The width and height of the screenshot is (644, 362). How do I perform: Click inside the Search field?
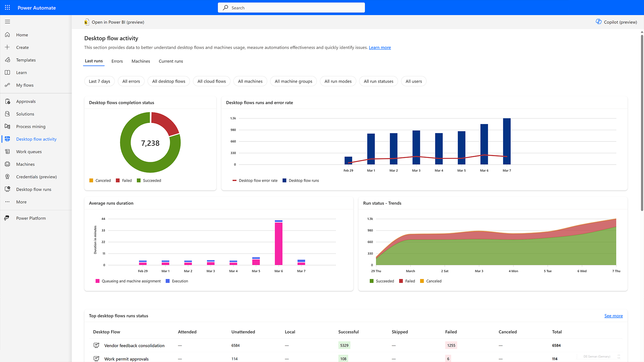click(291, 7)
